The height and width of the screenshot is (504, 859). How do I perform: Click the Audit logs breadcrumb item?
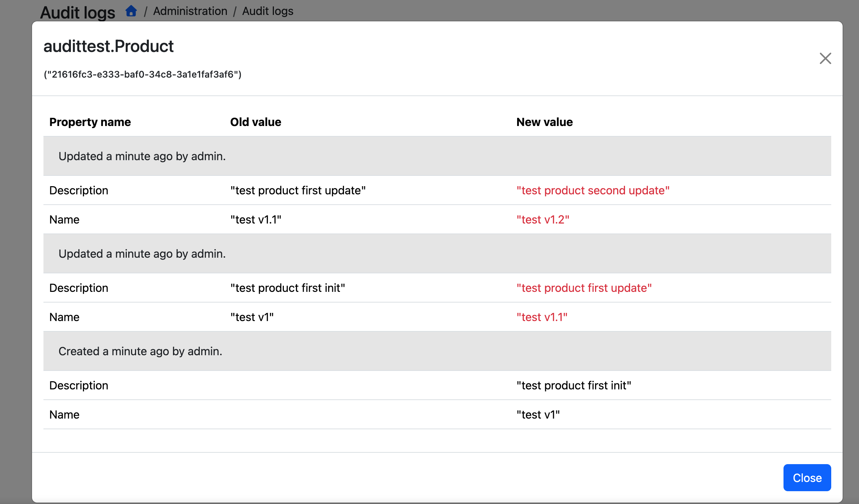point(267,11)
